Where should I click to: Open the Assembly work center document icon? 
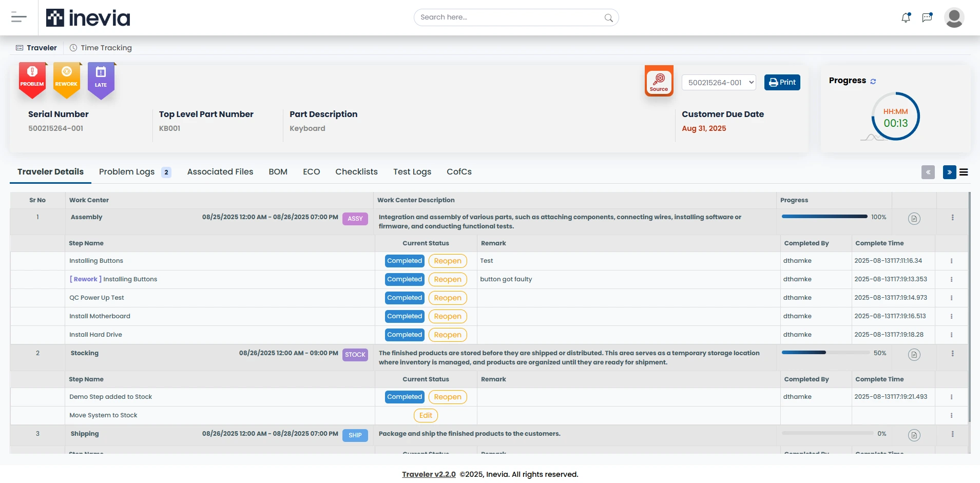point(914,219)
